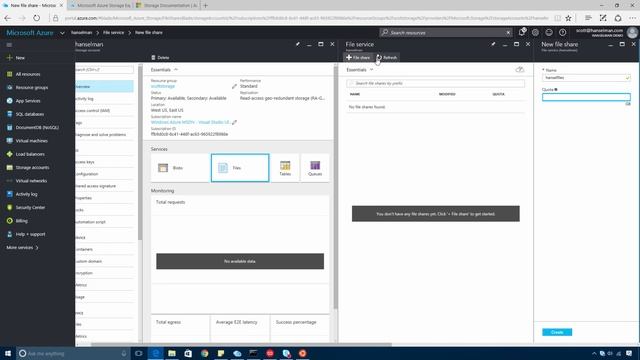Click the file share Name field

[586, 78]
